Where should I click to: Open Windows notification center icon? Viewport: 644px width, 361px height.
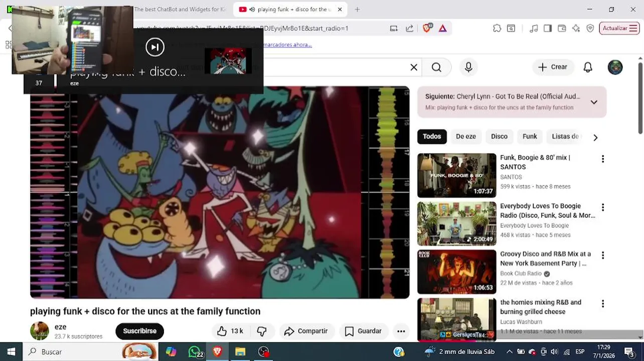tap(629, 352)
